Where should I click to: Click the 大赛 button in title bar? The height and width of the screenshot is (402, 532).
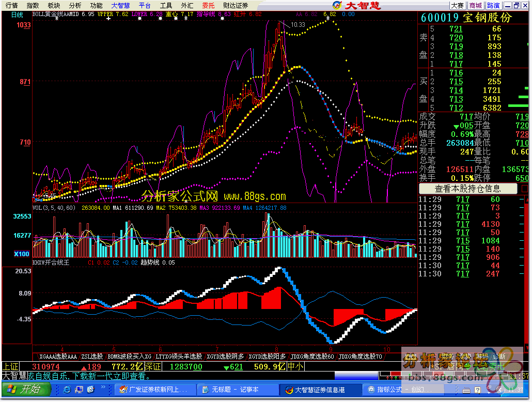457,6
